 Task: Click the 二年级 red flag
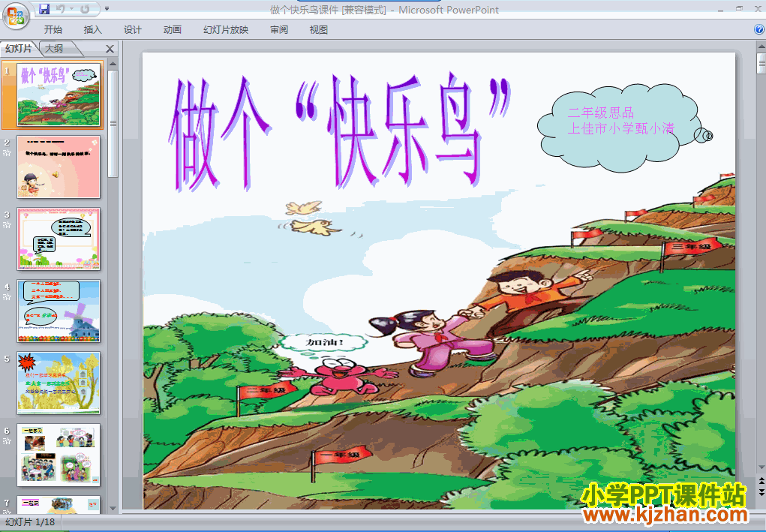point(267,390)
